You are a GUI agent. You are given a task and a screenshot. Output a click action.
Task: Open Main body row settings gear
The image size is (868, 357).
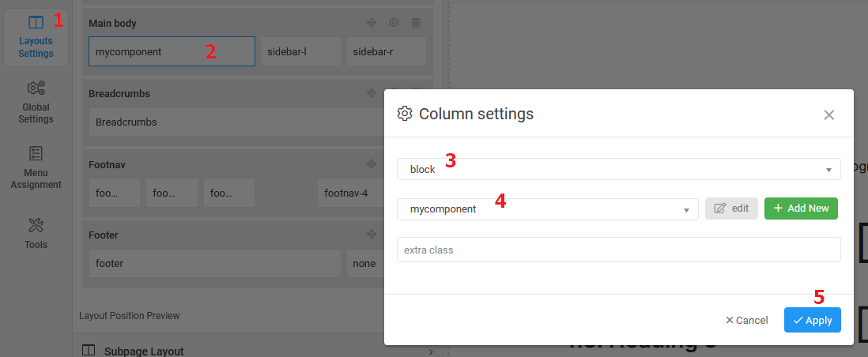[394, 24]
